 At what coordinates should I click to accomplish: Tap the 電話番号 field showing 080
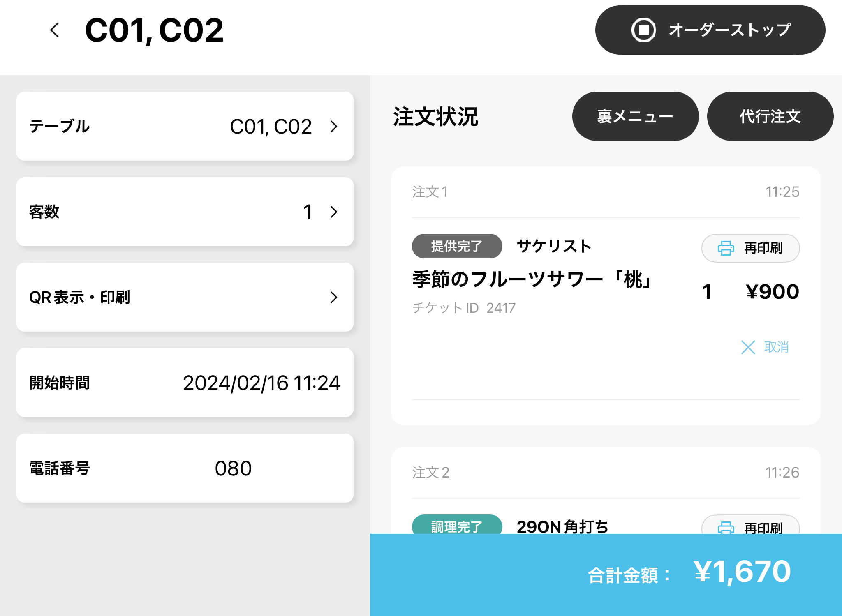click(x=233, y=468)
